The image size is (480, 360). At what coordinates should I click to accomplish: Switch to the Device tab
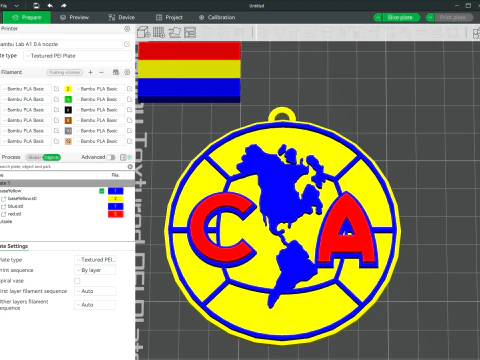(x=122, y=17)
